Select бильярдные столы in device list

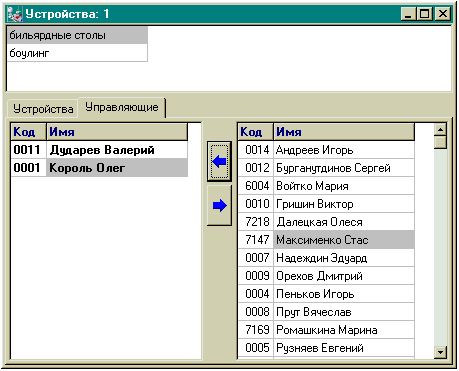pyautogui.click(x=77, y=35)
